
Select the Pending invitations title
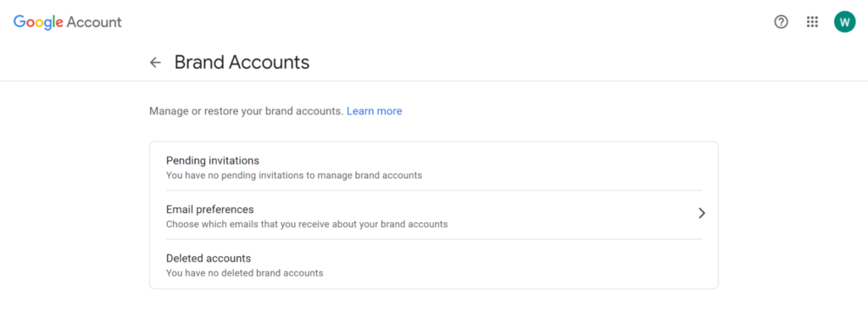(x=213, y=160)
